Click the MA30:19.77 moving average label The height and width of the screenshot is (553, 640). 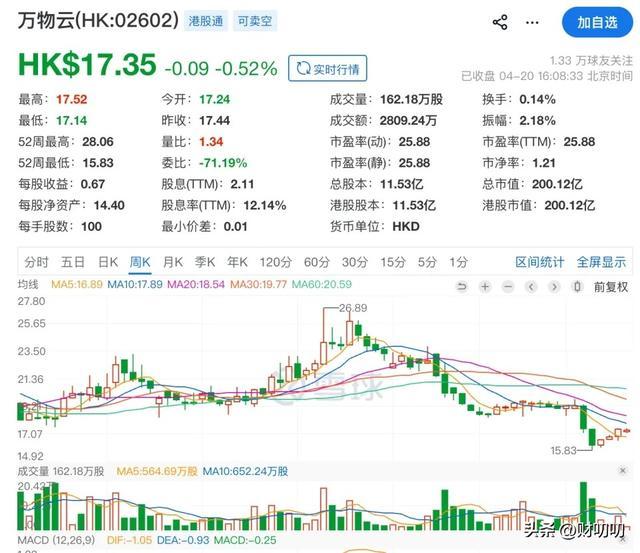[258, 284]
